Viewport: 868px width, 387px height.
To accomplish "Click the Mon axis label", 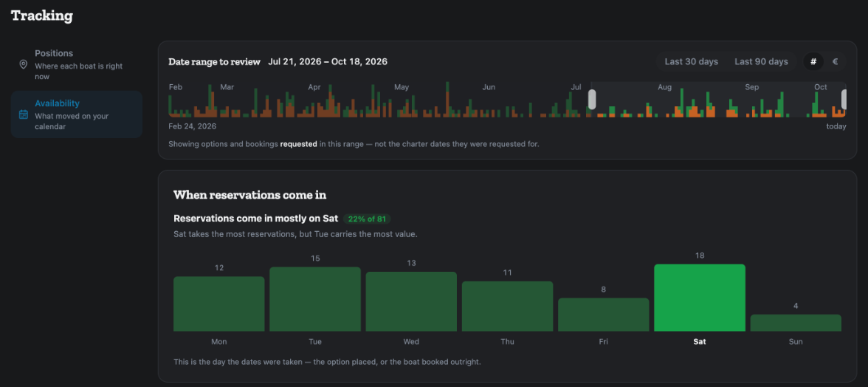I will point(218,342).
